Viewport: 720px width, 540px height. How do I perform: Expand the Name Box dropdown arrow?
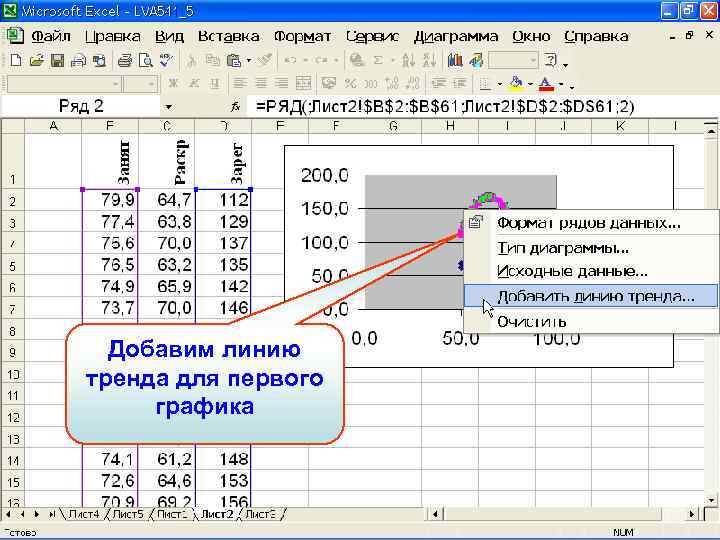[169, 107]
